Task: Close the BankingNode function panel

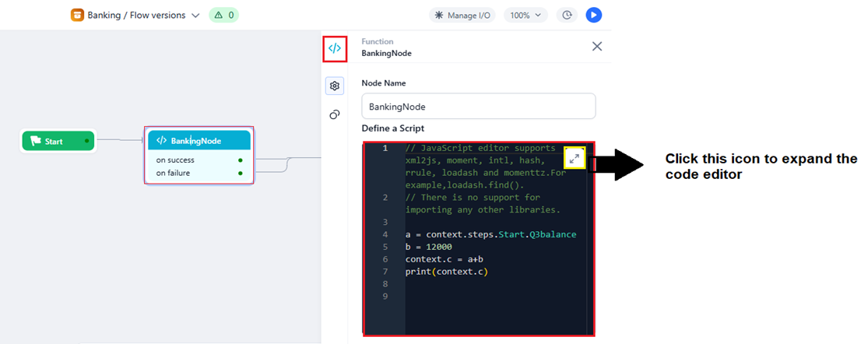Action: pyautogui.click(x=597, y=47)
